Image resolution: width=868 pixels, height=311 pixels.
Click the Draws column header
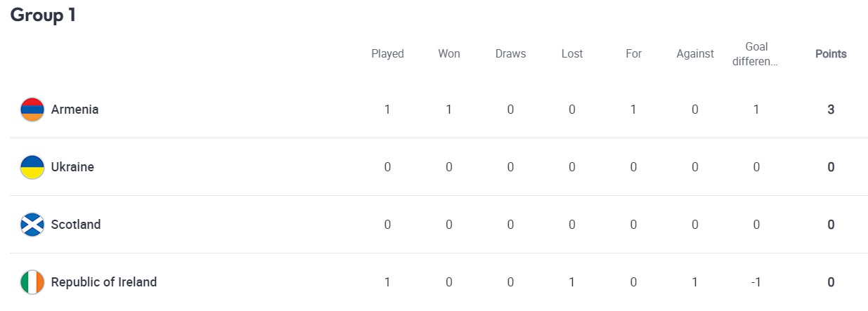point(510,54)
